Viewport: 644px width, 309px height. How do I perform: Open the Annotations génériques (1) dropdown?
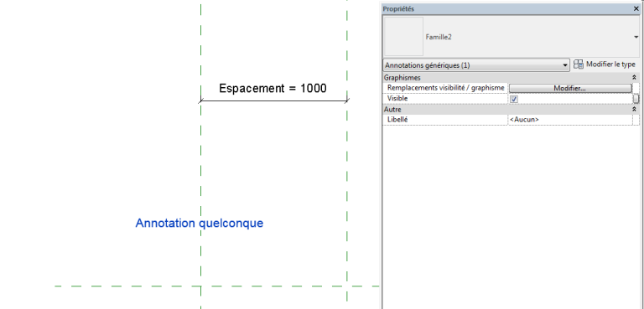point(476,65)
